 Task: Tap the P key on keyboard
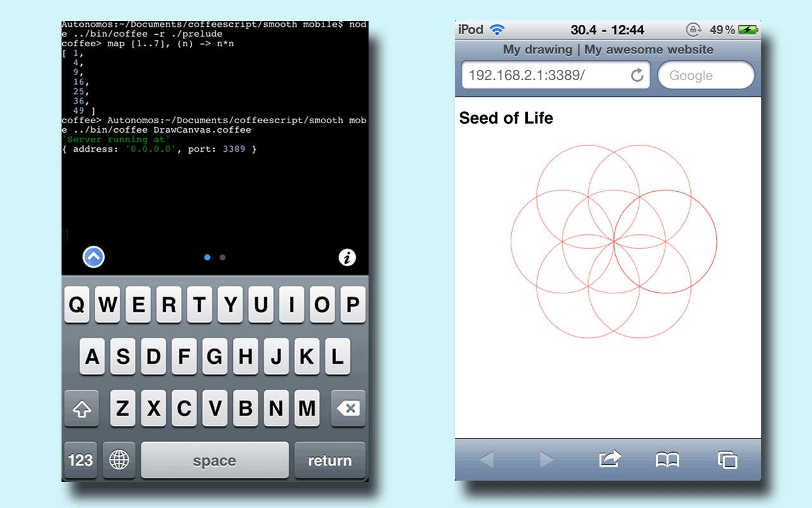(353, 305)
